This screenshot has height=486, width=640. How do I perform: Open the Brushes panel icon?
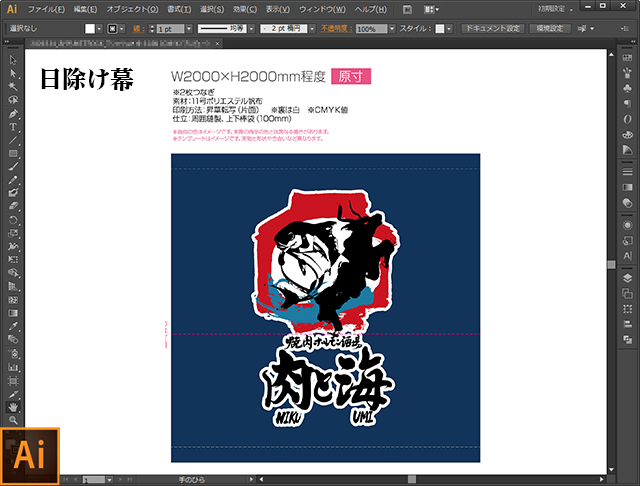(627, 73)
